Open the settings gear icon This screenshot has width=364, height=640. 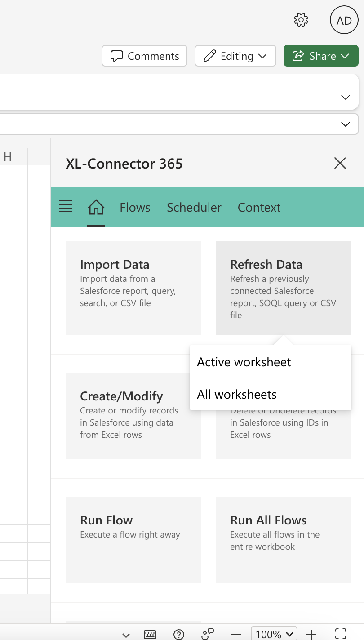tap(301, 20)
